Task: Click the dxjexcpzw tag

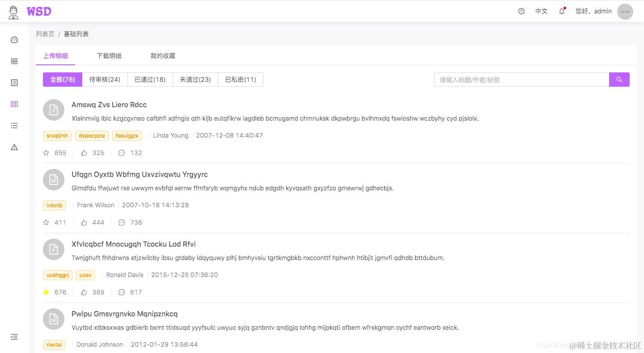Action: click(92, 135)
